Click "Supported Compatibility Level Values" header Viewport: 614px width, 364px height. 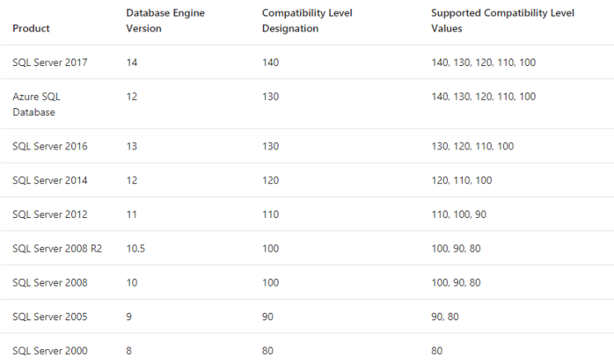coord(502,21)
